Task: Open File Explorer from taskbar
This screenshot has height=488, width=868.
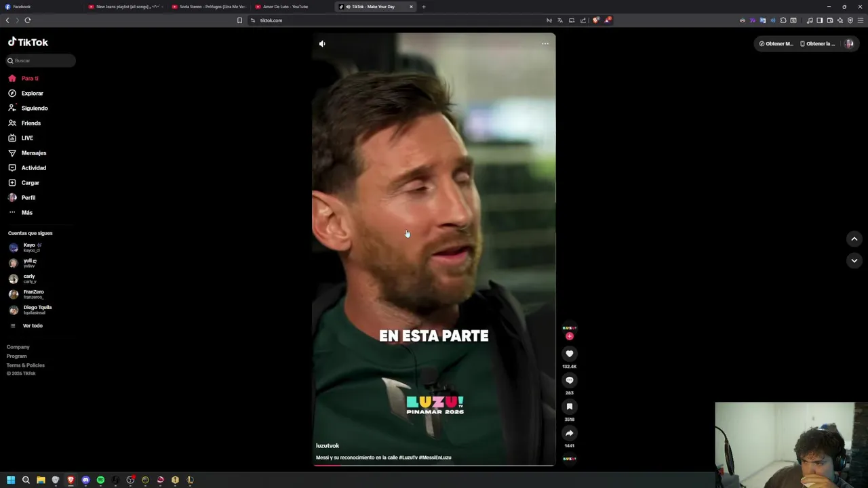Action: point(41,480)
